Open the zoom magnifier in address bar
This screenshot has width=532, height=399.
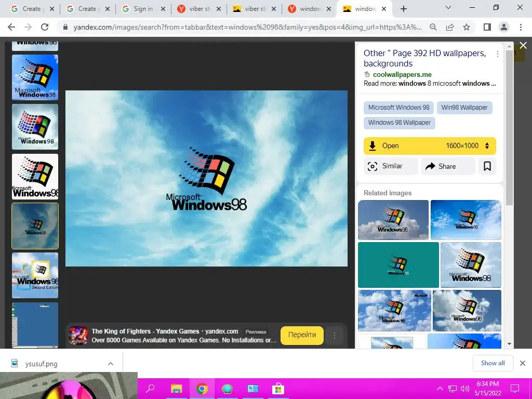click(x=433, y=27)
